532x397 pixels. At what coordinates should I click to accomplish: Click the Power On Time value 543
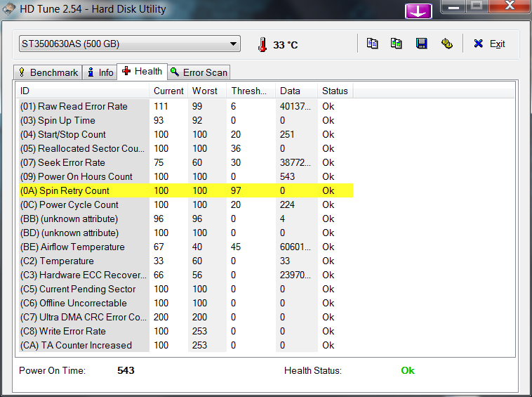(126, 370)
